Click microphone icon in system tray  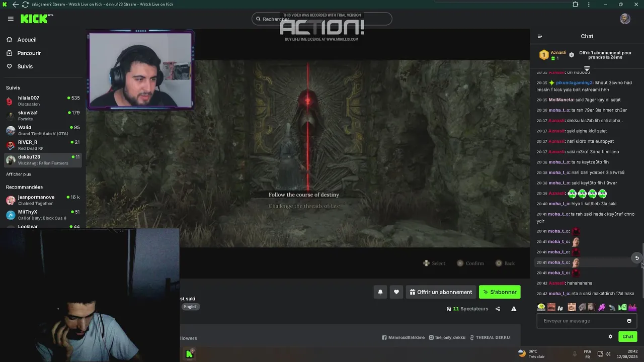click(x=575, y=354)
